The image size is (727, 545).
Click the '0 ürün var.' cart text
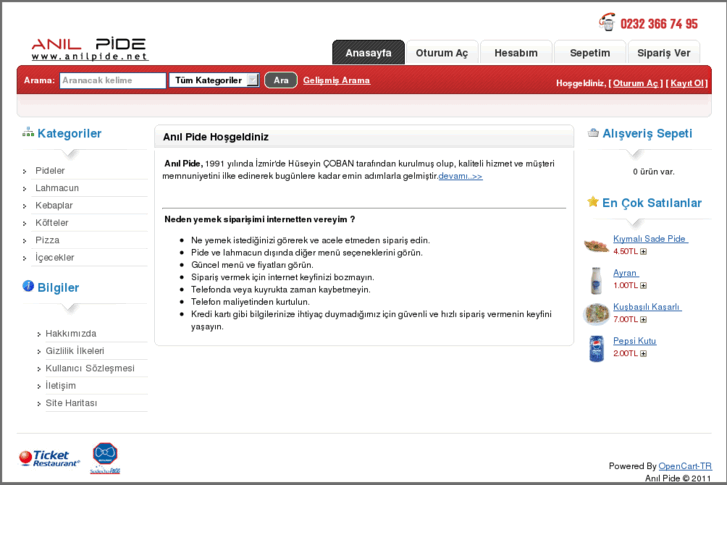coord(654,172)
